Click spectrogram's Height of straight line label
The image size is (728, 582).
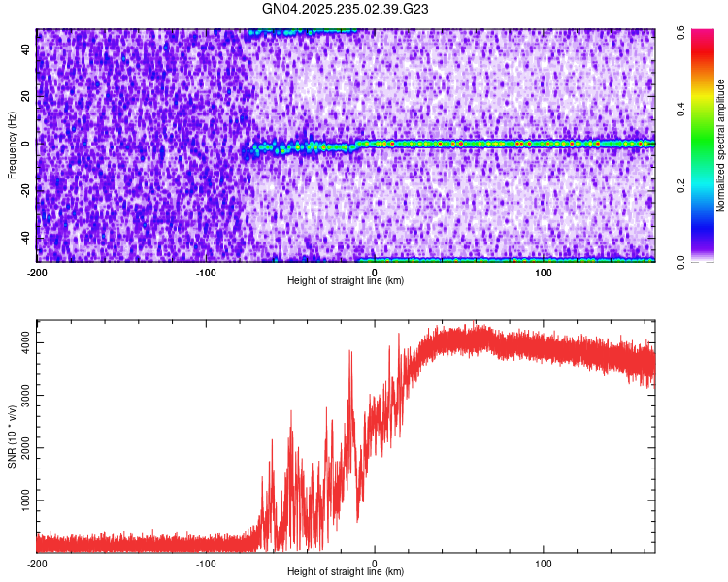346,280
